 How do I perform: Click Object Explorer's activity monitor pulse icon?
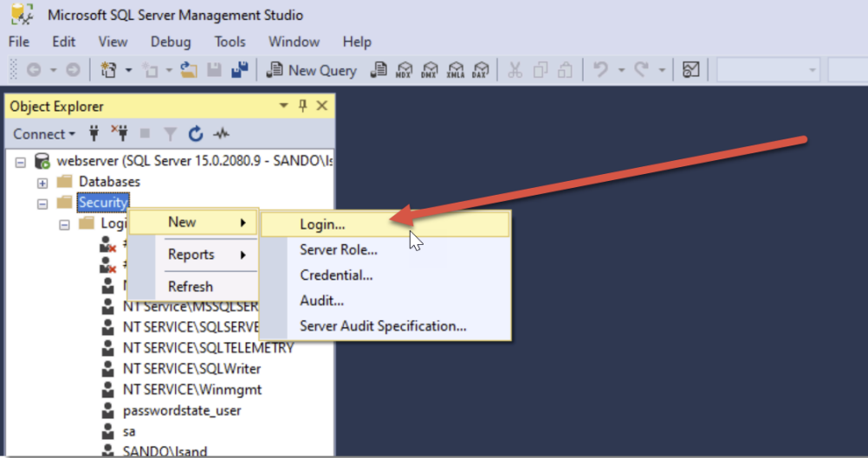222,133
